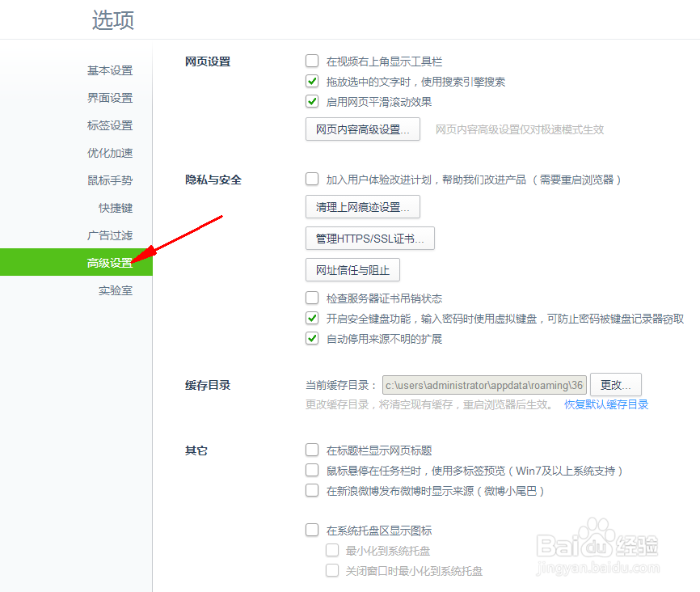Click the 隐私与安全 section heading
Image resolution: width=700 pixels, height=592 pixels.
point(213,180)
